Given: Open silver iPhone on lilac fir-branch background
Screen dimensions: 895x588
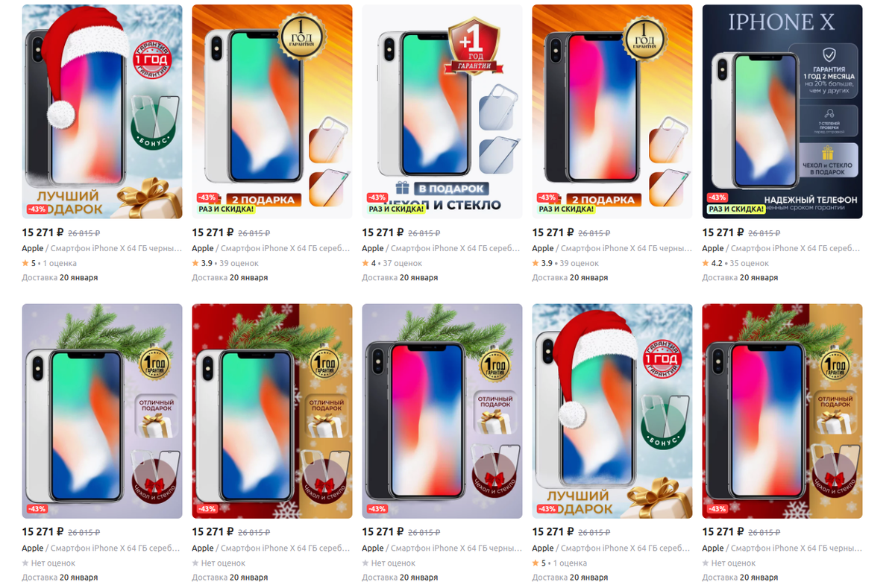Looking at the screenshot, I should pos(102,411).
